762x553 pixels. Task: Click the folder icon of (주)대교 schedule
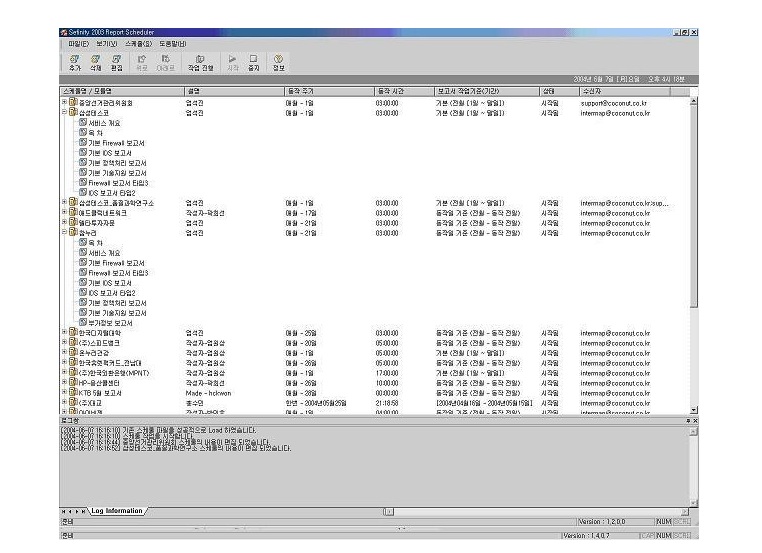tap(73, 402)
